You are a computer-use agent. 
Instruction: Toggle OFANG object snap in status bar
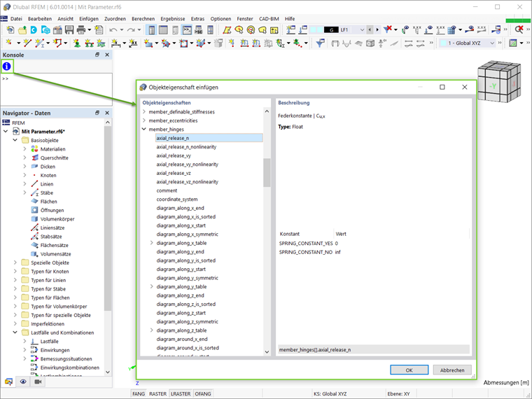click(202, 393)
